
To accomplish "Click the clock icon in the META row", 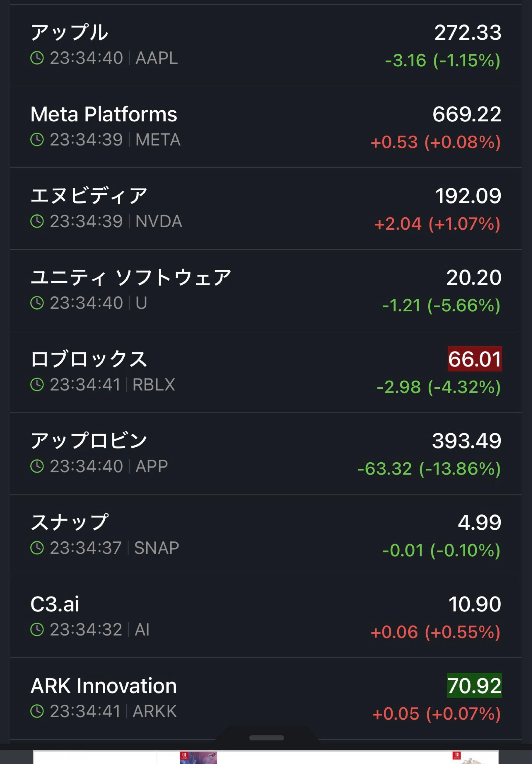I will pyautogui.click(x=37, y=140).
